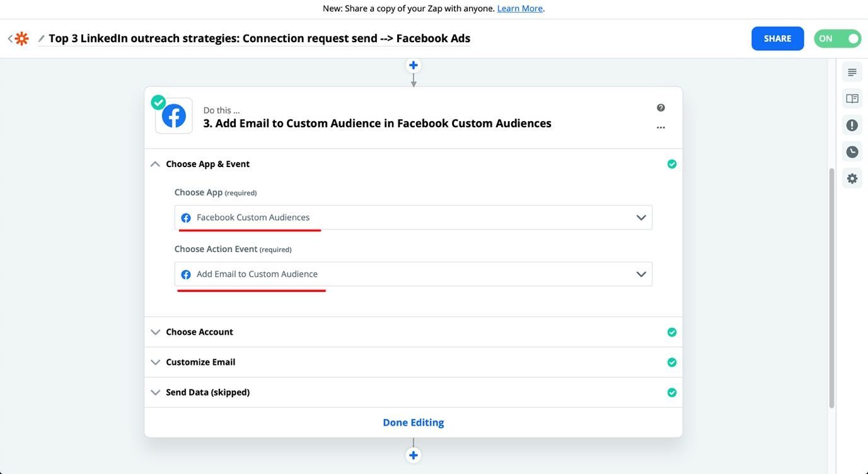Open the alerts exclamation icon in sidebar
Viewport: 868px width, 474px height.
[x=852, y=125]
